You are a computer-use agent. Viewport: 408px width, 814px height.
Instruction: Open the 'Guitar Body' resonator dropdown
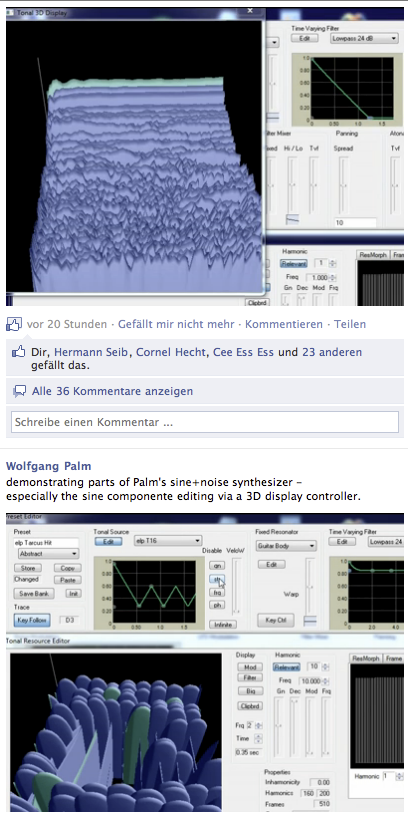[287, 546]
